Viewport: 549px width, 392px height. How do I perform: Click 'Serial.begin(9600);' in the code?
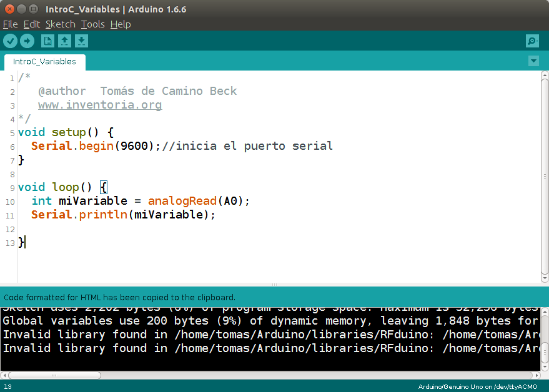tap(96, 146)
